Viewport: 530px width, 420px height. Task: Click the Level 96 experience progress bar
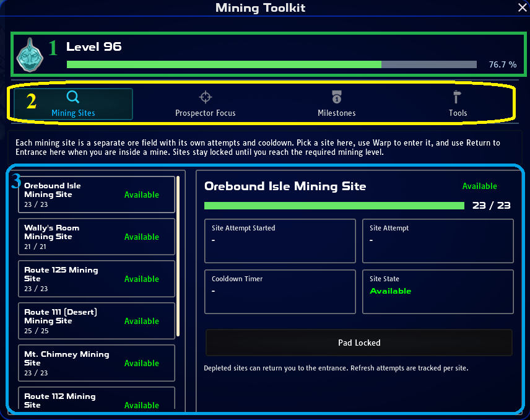272,64
